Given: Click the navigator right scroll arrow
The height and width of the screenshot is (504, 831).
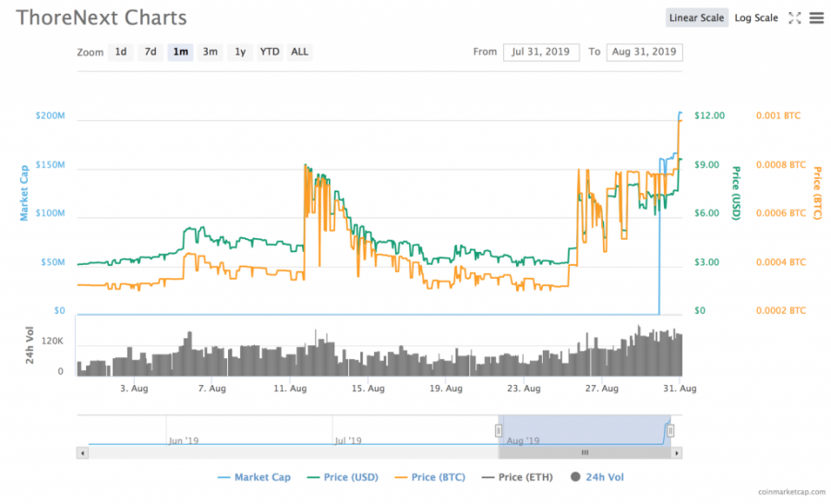Looking at the screenshot, I should pos(677,453).
